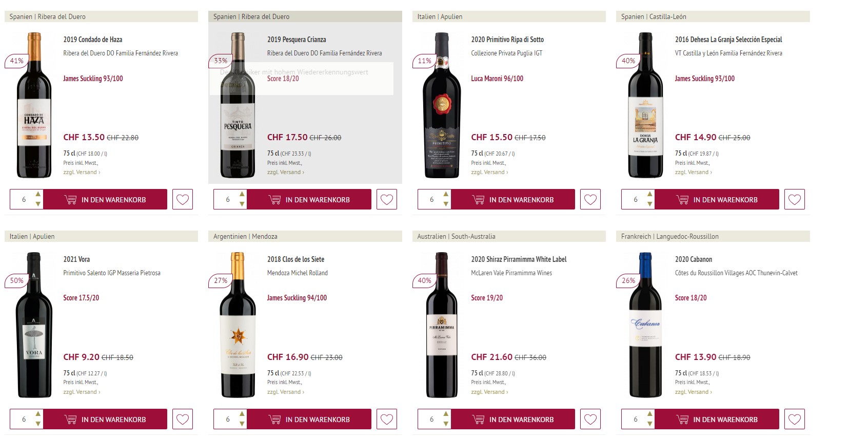Favorite the Primitivo Ripa di Sotto

(590, 199)
